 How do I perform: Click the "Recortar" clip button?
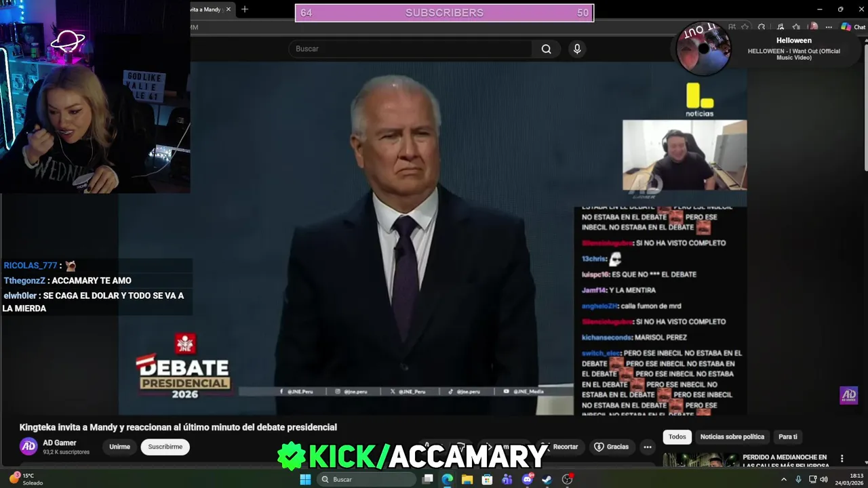[x=560, y=447]
